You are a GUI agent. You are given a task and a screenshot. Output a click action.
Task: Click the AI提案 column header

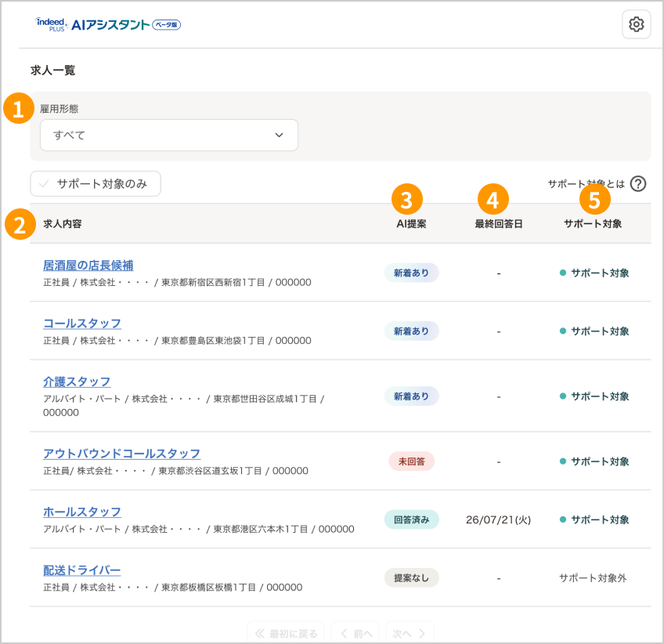pos(411,224)
